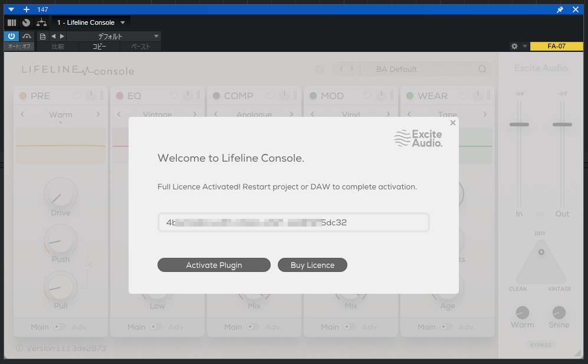Toggle the MOD module on/off dot

point(313,96)
